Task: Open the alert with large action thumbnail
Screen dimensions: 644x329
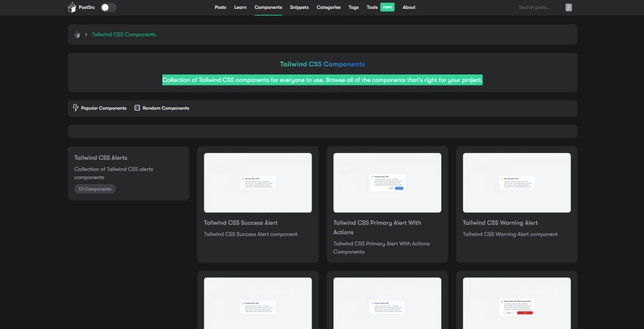Action: (x=517, y=303)
